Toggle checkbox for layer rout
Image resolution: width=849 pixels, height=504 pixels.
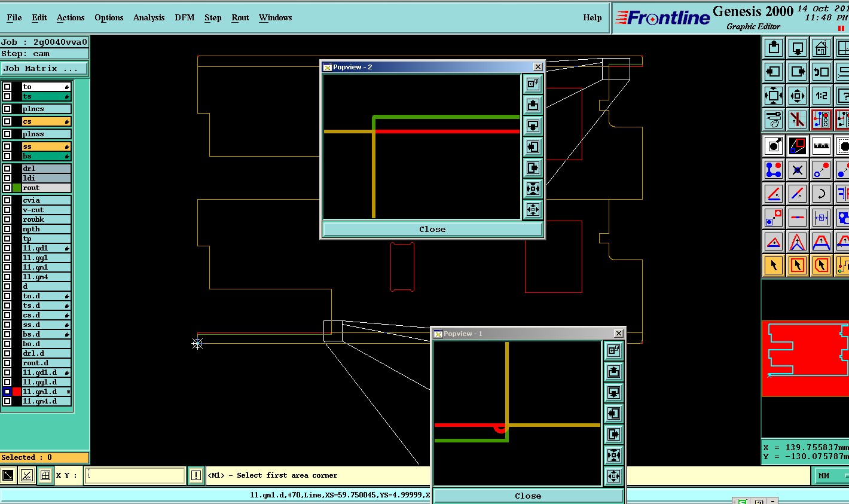pos(7,188)
